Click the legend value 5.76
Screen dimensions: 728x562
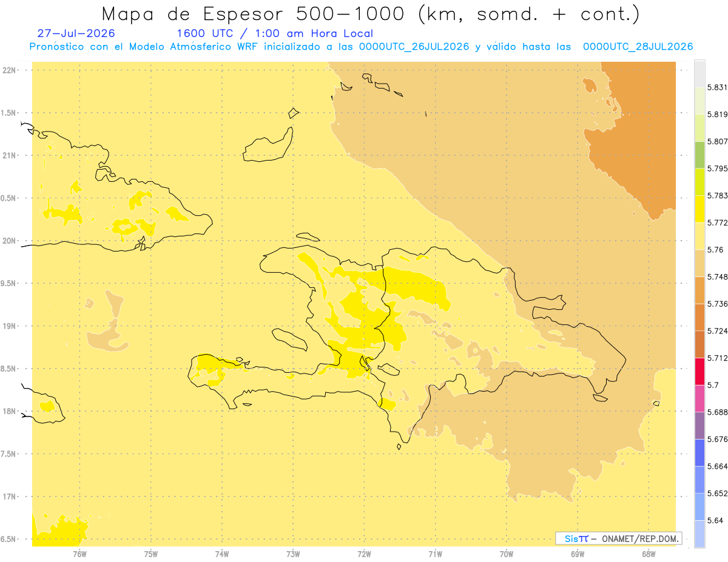715,250
